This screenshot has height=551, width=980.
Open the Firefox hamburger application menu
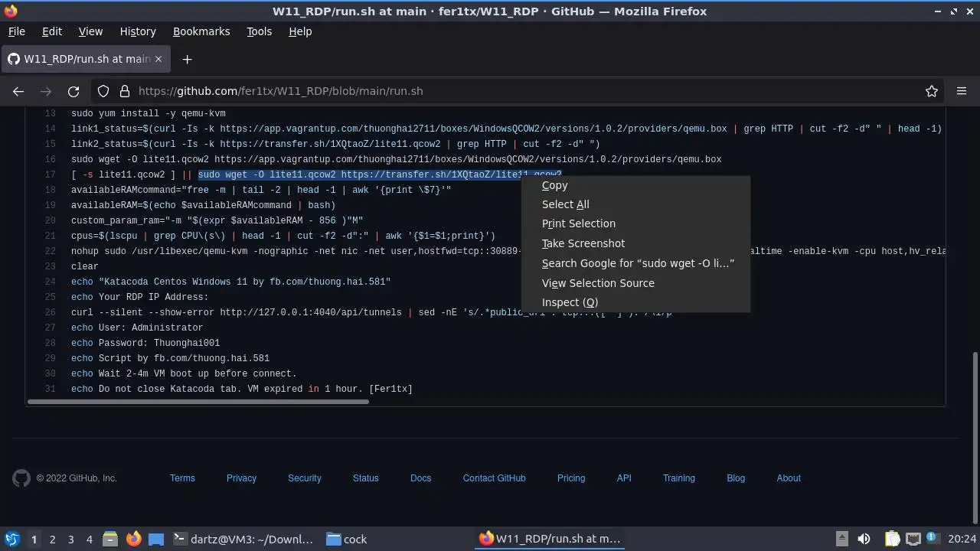(962, 91)
